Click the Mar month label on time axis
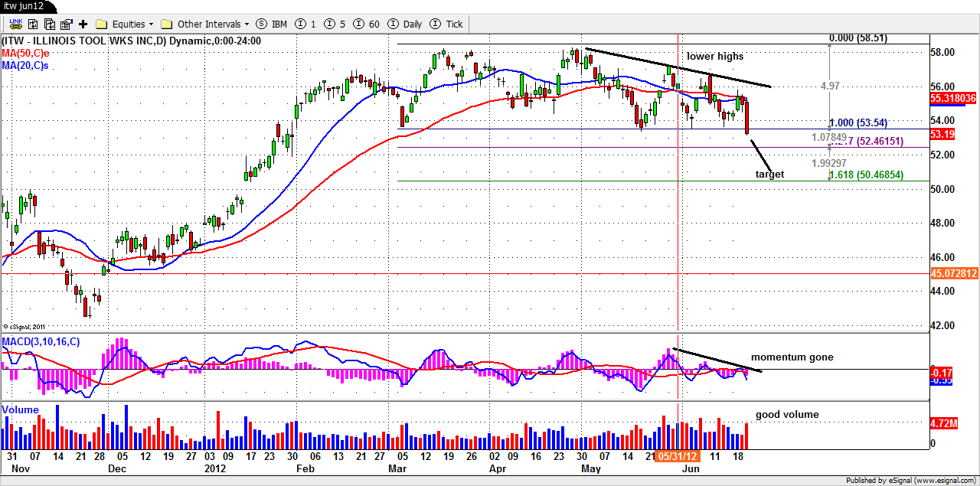Image resolution: width=980 pixels, height=486 pixels. [397, 468]
